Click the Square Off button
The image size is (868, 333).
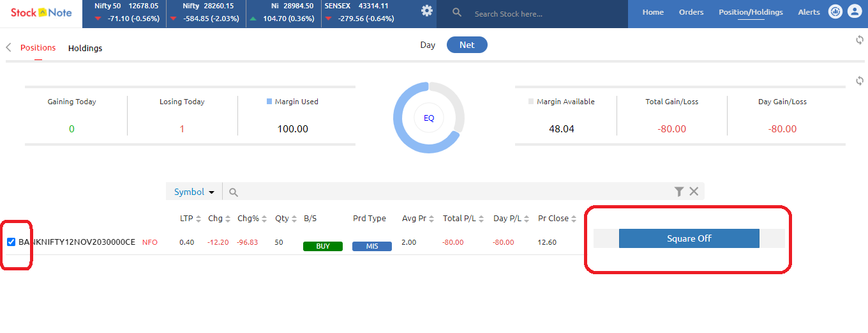[689, 238]
